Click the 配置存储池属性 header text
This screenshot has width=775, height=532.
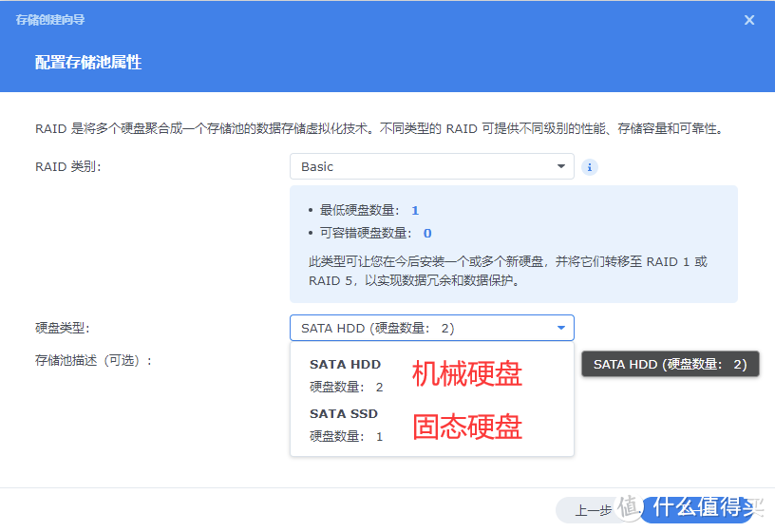[x=88, y=63]
